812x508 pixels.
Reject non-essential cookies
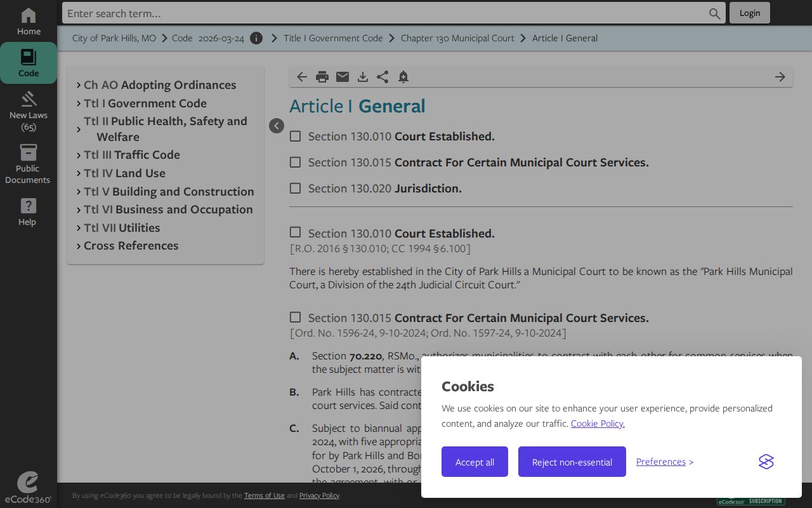click(x=572, y=462)
